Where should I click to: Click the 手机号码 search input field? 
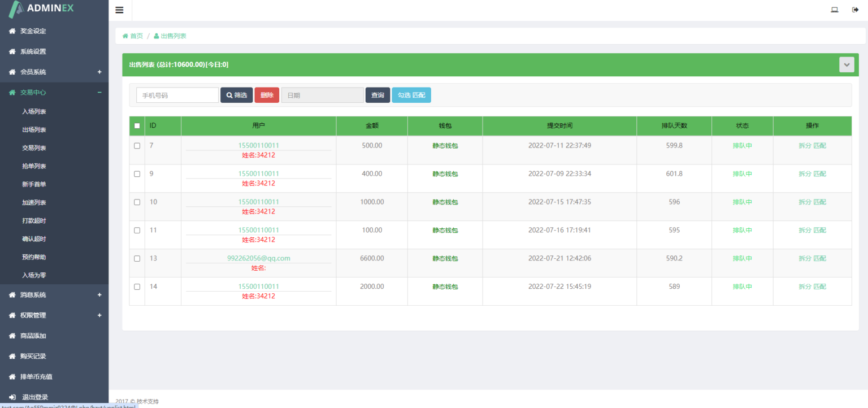[x=177, y=95]
